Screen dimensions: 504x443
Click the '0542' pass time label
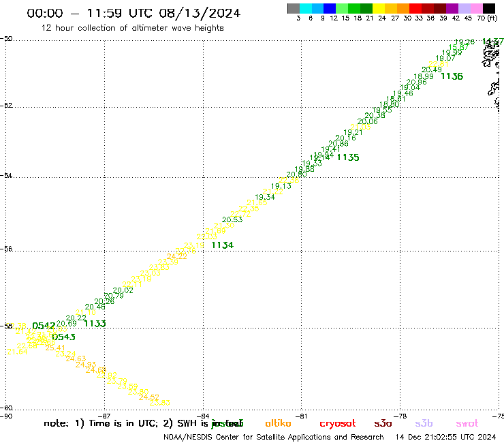[44, 326]
